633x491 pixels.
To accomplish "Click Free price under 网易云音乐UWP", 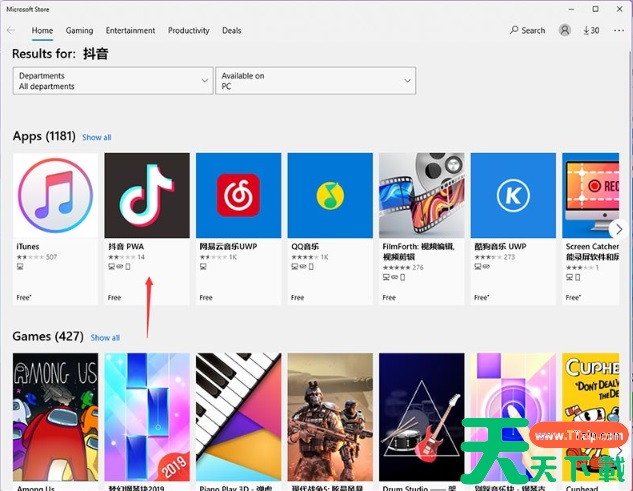I will (x=206, y=298).
